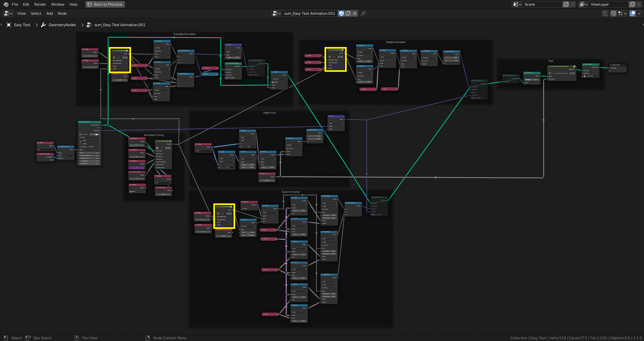The height and width of the screenshot is (341, 644).
Task: Open the Edit menu
Action: [26, 4]
